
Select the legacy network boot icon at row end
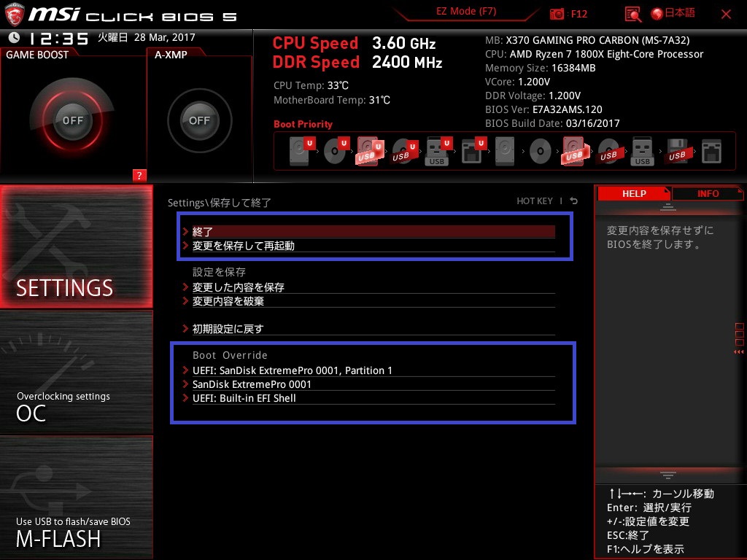click(x=711, y=152)
